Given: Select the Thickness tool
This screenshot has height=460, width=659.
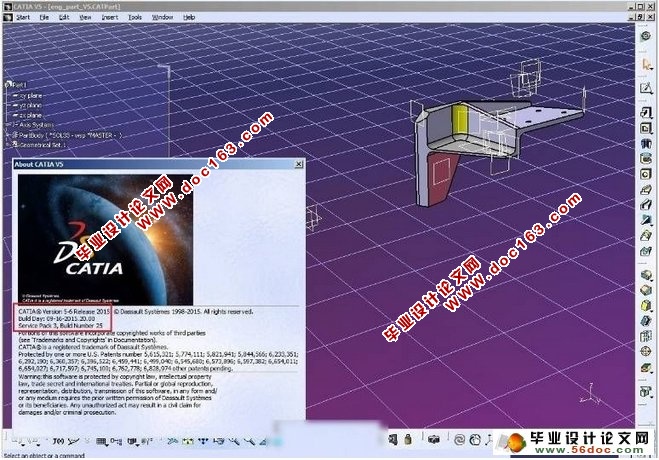Looking at the screenshot, I should 646,336.
